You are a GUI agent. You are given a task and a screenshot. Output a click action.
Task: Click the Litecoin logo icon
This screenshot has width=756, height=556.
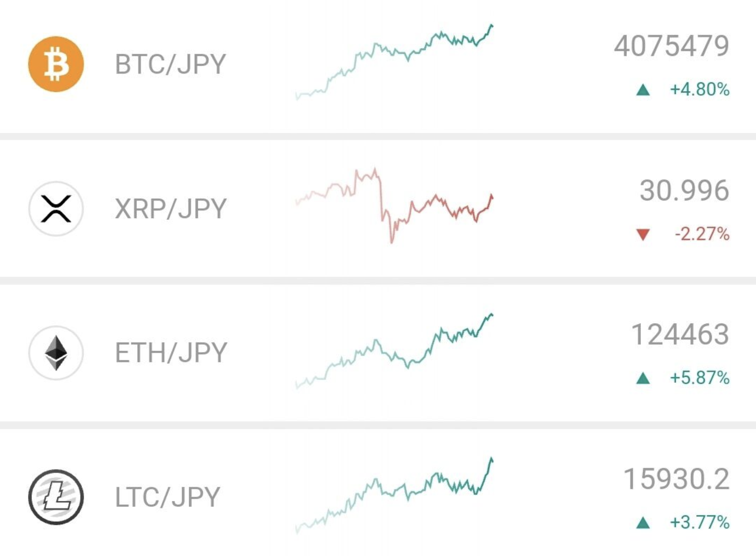(x=56, y=497)
